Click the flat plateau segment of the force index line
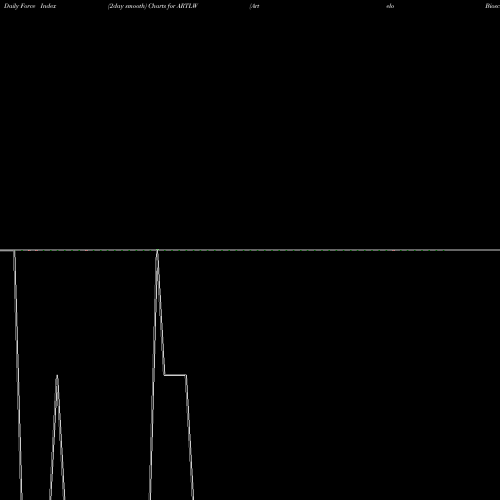Image resolution: width=500 pixels, height=500 pixels. tap(175, 375)
